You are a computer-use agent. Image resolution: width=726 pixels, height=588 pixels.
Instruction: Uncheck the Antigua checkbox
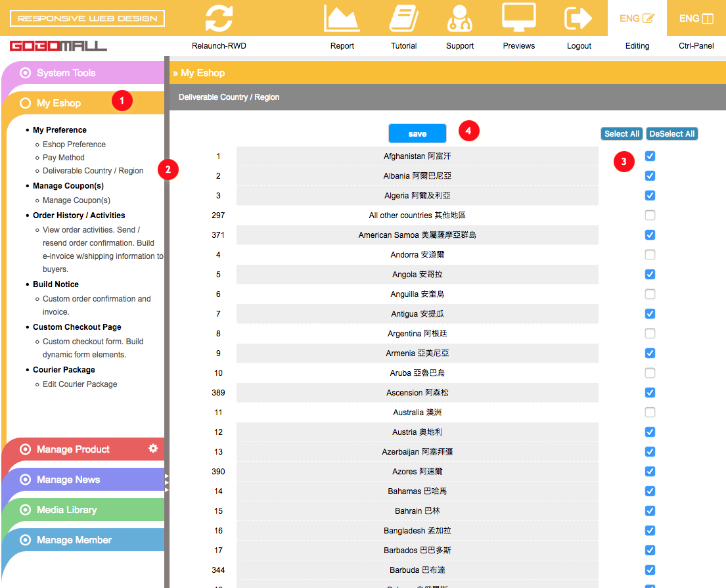click(x=650, y=314)
